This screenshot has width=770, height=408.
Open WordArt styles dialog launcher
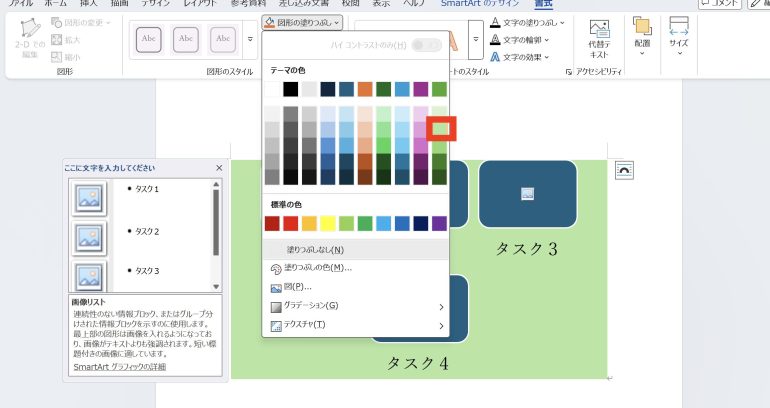click(569, 72)
